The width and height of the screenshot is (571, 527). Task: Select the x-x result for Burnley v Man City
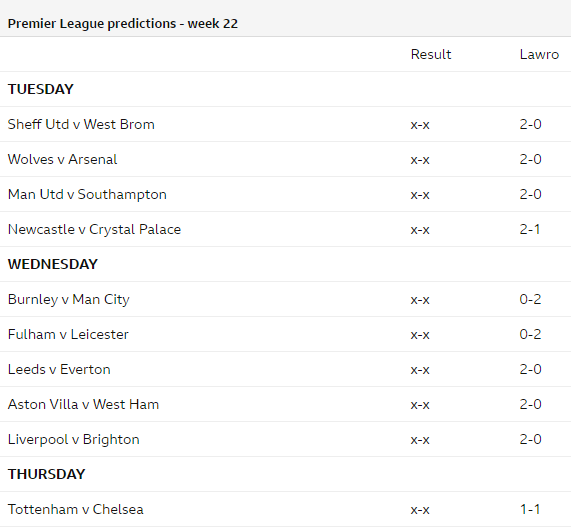point(420,300)
